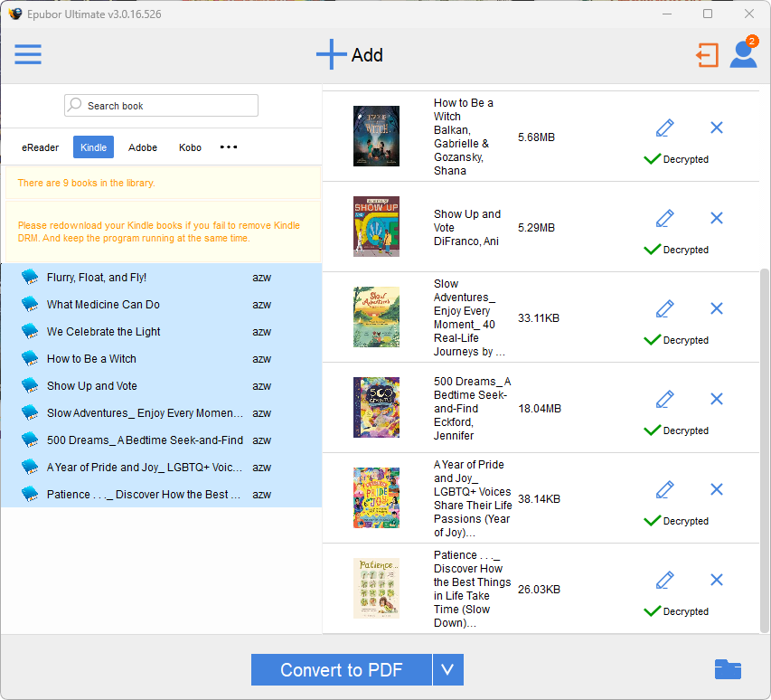Open the output folder icon
The image size is (771, 700).
tap(728, 669)
